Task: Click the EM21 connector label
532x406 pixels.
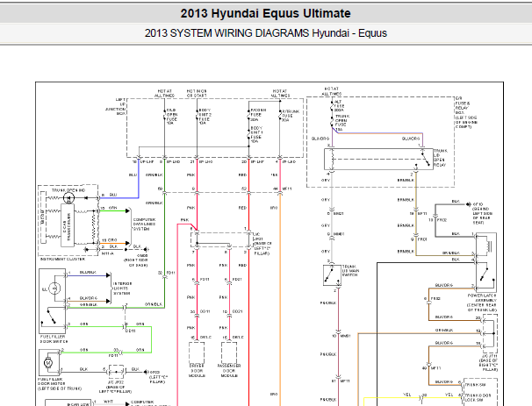Action: [338, 213]
